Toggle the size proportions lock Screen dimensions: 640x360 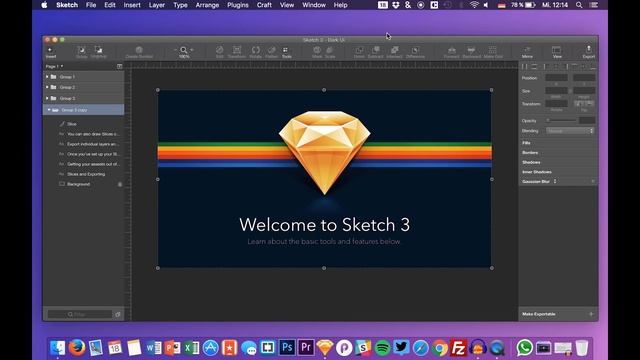[x=570, y=91]
